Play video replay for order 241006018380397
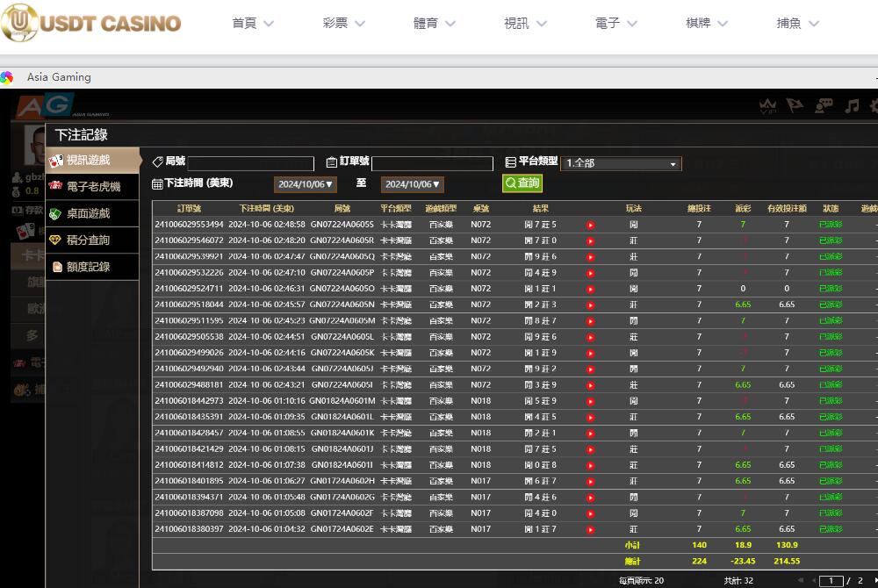 pos(590,529)
